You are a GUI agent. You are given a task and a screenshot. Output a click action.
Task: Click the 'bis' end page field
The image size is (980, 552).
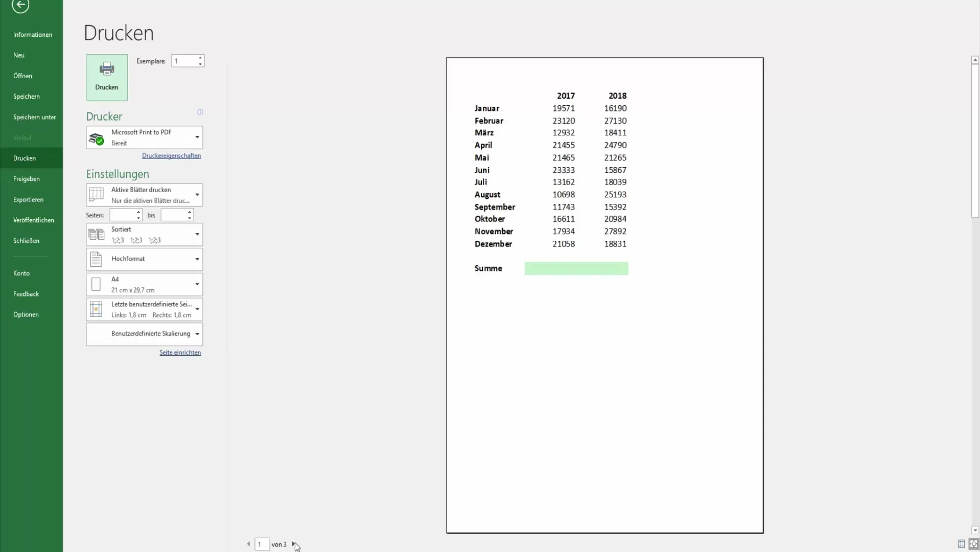click(174, 215)
